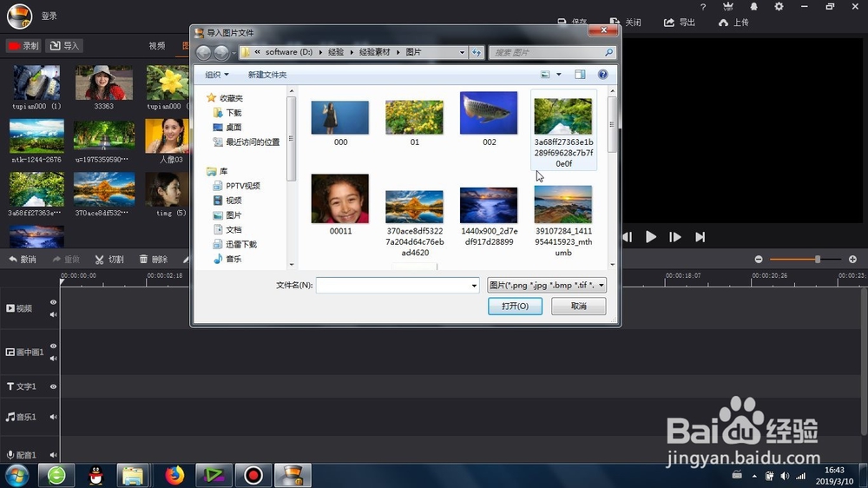
Task: Open the 组织 dropdown menu
Action: [216, 75]
